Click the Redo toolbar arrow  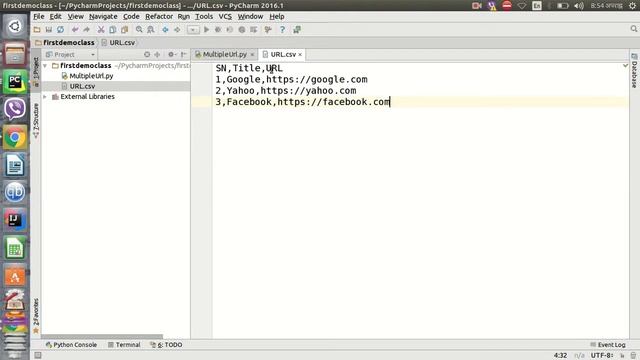[x=87, y=29]
